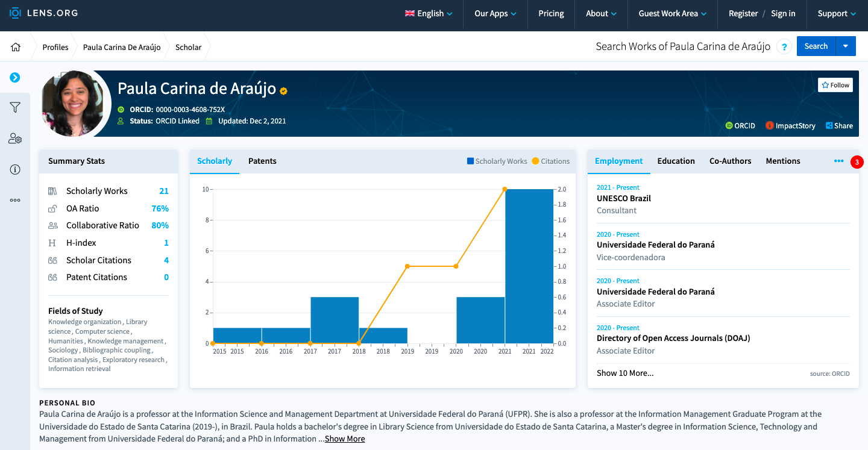This screenshot has height=450, width=868.
Task: Expand the Support menu
Action: coord(837,13)
